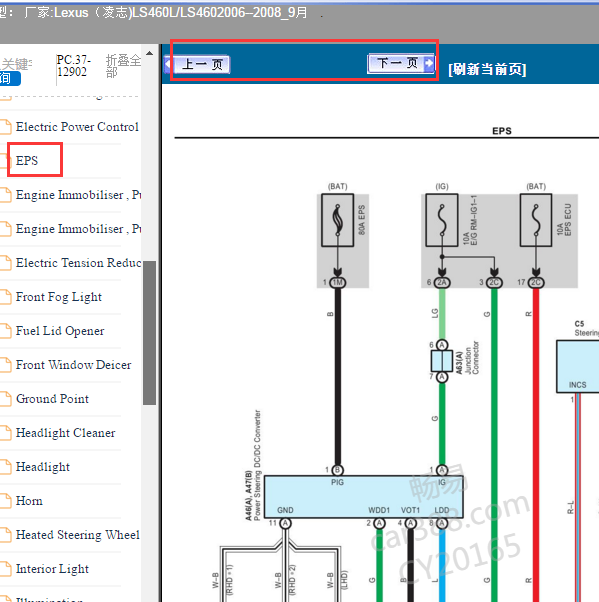
Task: Open Interior Light entry
Action: 52,569
